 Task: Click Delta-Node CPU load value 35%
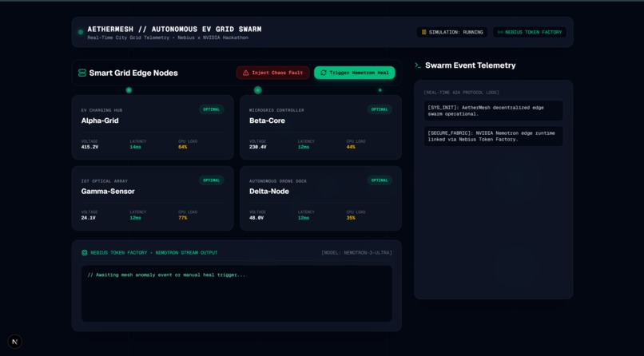tap(351, 218)
